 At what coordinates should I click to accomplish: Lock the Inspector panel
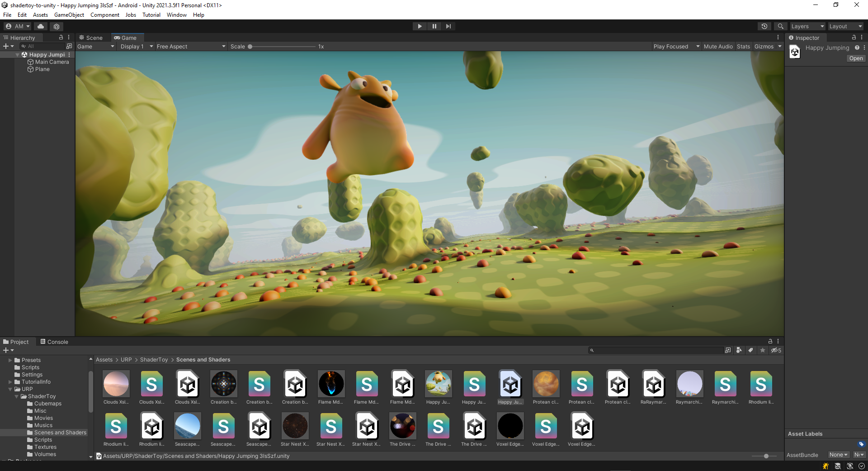click(854, 38)
